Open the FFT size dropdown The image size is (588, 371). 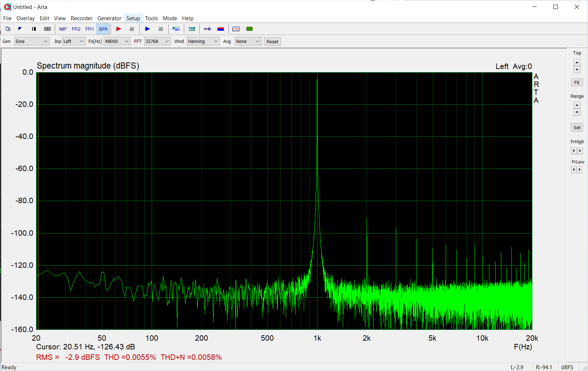click(x=157, y=42)
